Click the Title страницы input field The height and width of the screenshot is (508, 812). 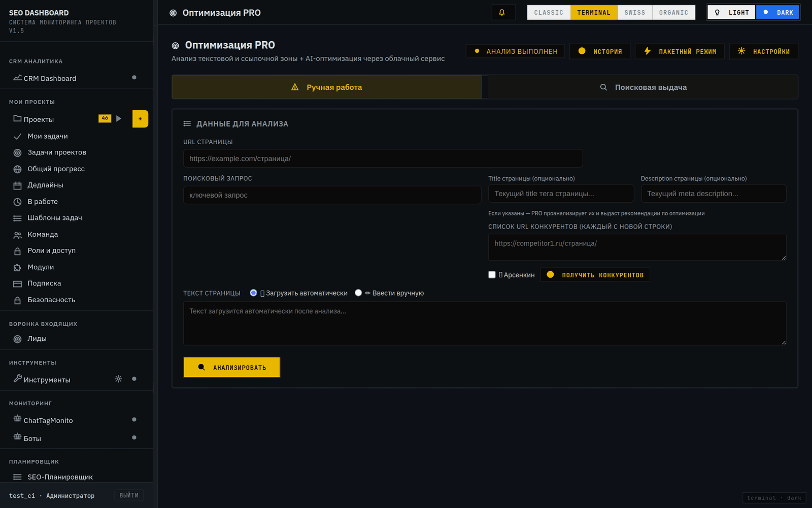coord(561,194)
